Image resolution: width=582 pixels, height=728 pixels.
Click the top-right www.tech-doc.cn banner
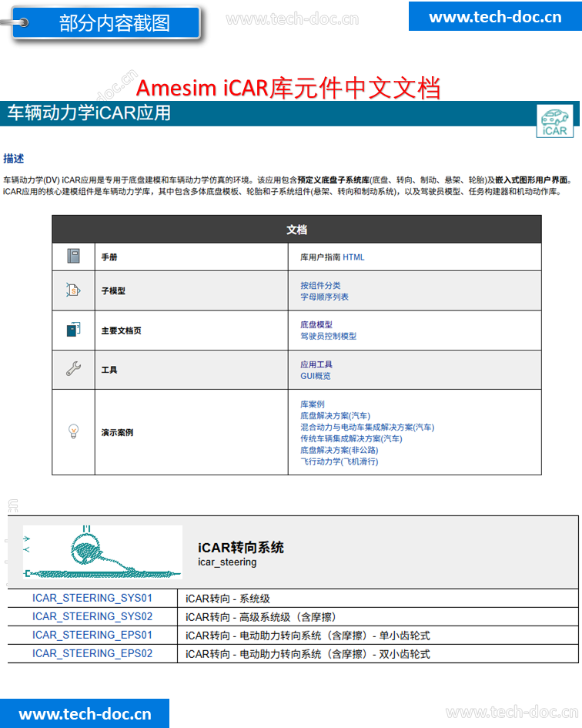point(495,16)
